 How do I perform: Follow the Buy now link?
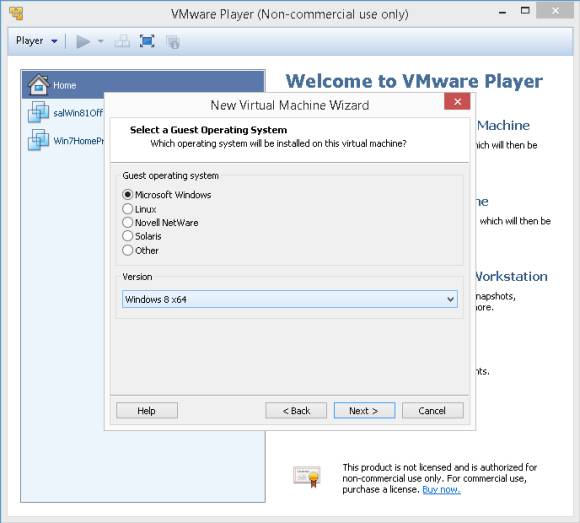click(x=441, y=490)
